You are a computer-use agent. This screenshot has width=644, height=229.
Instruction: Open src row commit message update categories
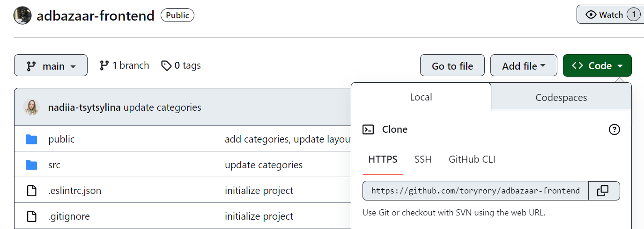tap(264, 165)
